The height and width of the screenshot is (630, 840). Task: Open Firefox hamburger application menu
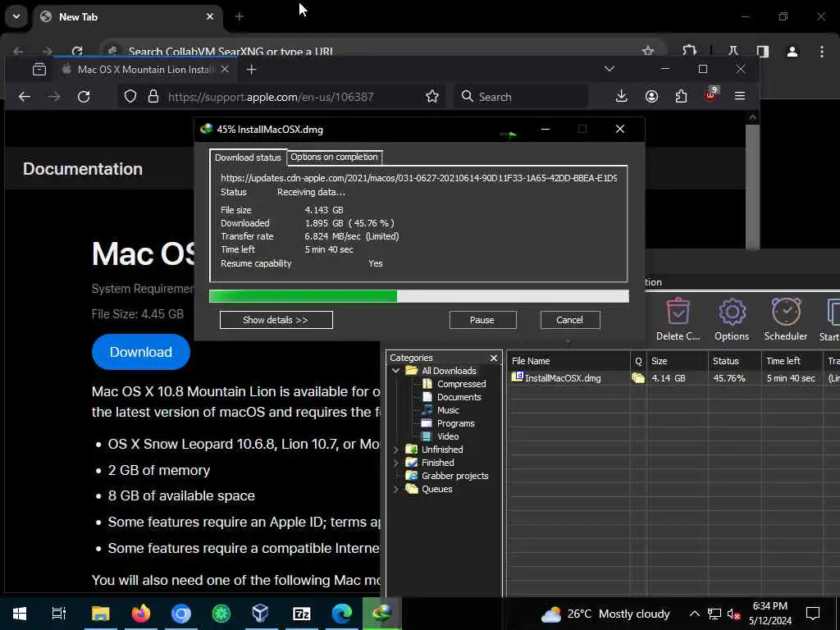(740, 97)
